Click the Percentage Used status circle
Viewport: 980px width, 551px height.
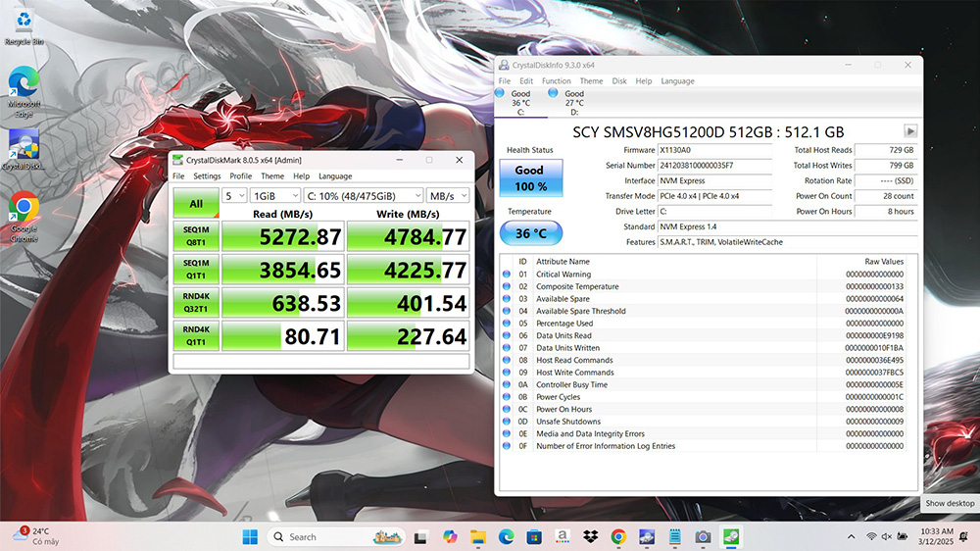[x=507, y=324]
